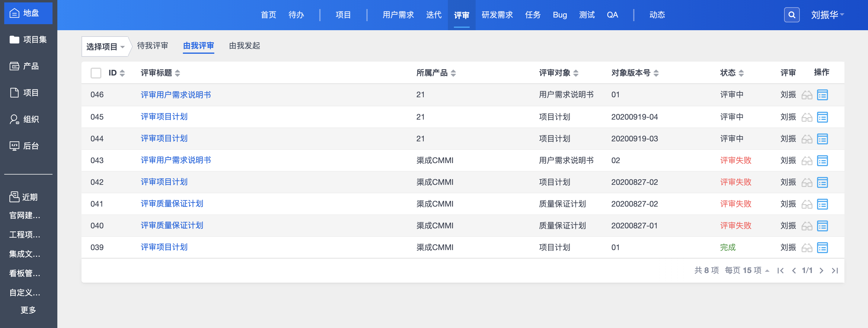Click the search magnifier icon
868x328 pixels.
pos(792,15)
